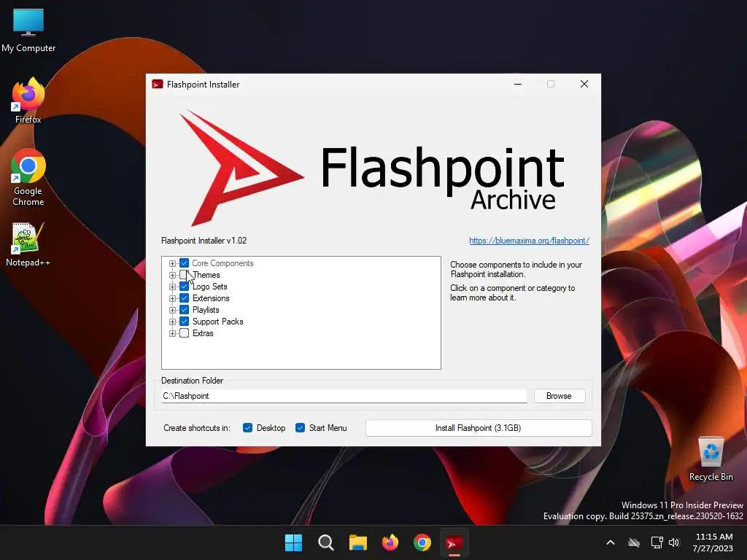The width and height of the screenshot is (747, 560).
Task: Launch Firefox from the desktop shortcut
Action: [28, 101]
